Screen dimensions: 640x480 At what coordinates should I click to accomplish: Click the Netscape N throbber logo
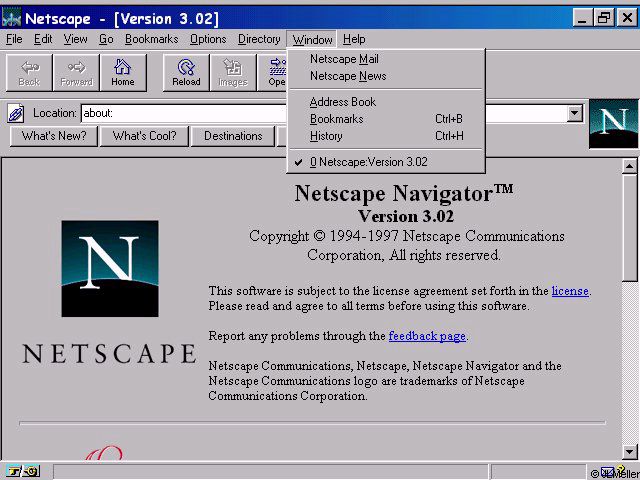click(x=613, y=123)
